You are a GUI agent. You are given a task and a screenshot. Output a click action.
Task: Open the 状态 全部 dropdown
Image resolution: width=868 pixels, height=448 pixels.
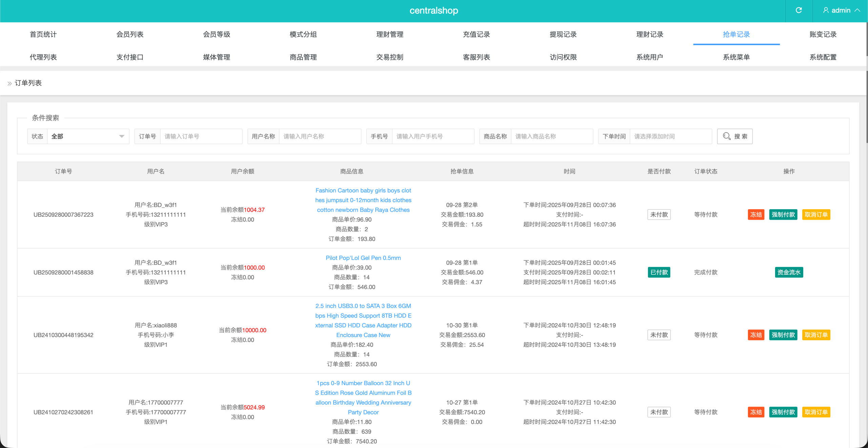pyautogui.click(x=88, y=136)
